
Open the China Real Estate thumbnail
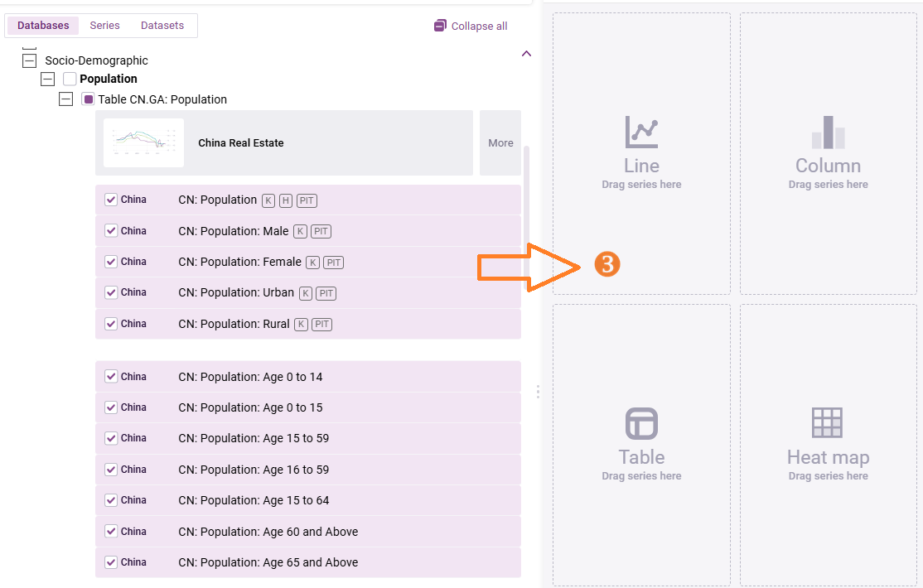[x=143, y=142]
